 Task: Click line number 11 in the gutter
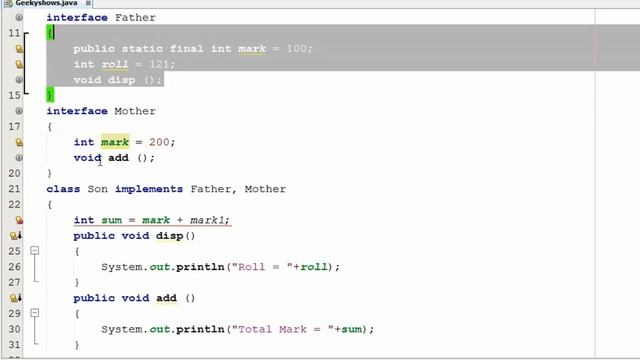click(14, 33)
